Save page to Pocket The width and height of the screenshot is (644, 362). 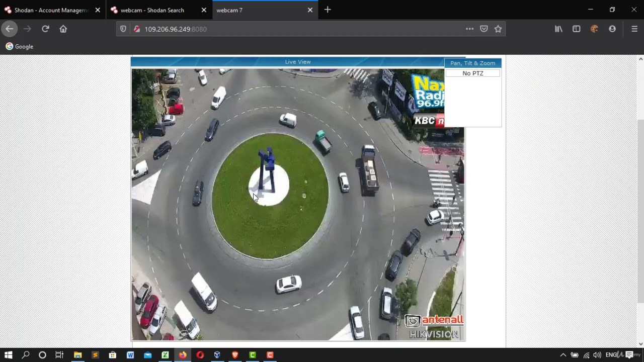[x=484, y=29]
